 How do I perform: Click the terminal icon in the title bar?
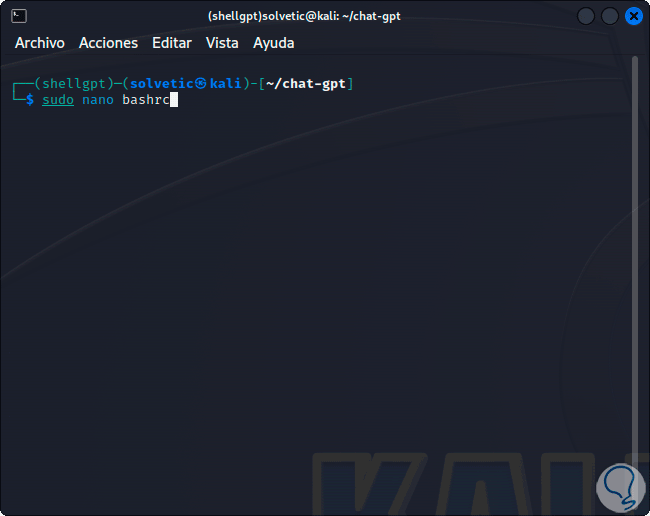tap(19, 16)
